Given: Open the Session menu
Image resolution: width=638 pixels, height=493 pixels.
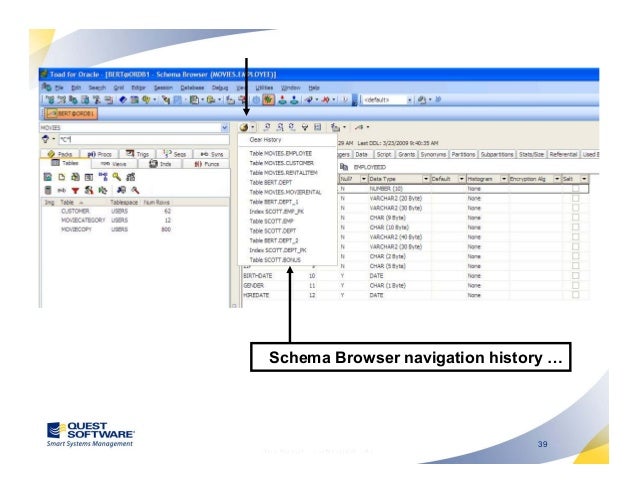Looking at the screenshot, I should click(163, 88).
